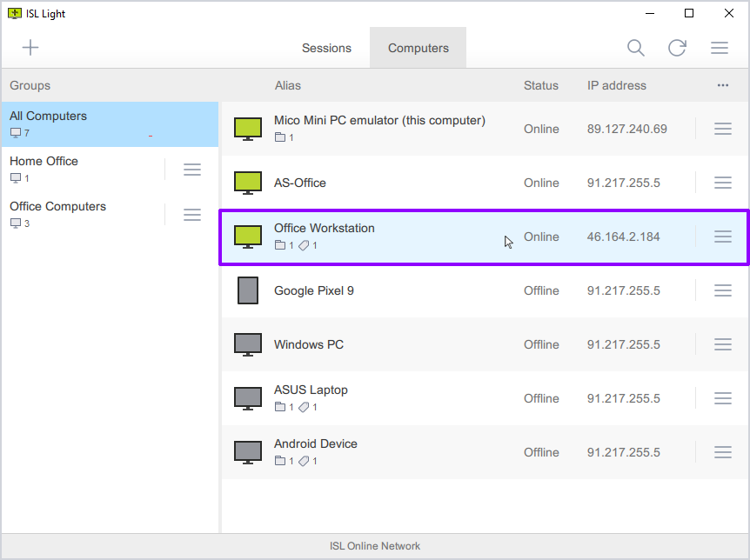Open the main hamburger menu in toolbar

point(720,48)
